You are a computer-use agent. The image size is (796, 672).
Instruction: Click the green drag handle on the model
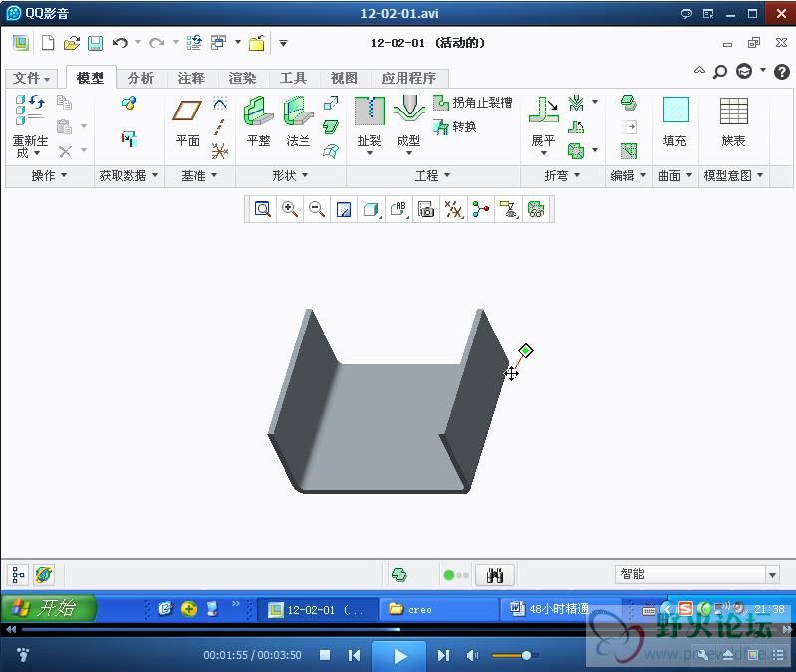(x=526, y=351)
